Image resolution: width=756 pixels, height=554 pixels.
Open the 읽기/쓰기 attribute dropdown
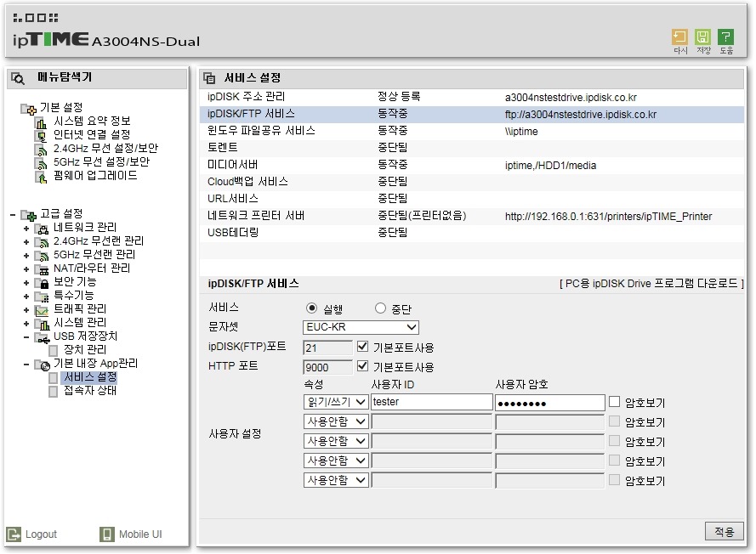tap(336, 402)
